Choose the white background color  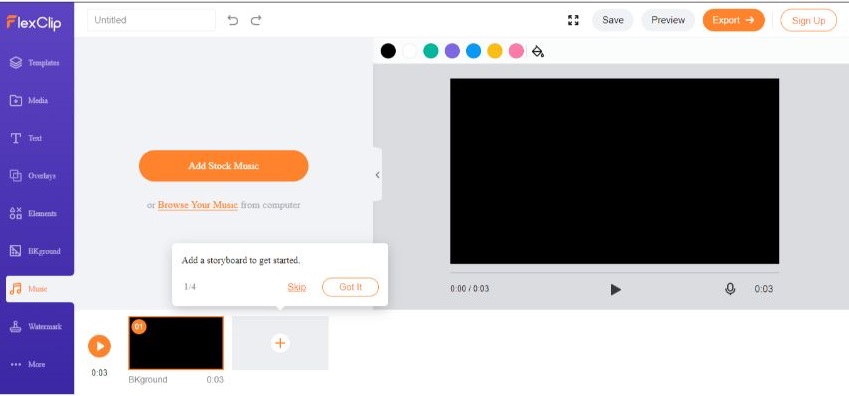coord(409,51)
